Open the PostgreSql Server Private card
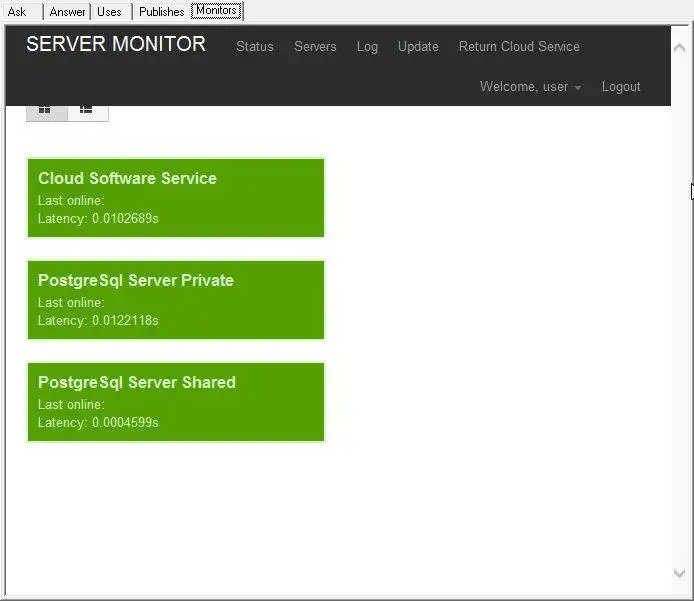694x601 pixels. point(176,300)
